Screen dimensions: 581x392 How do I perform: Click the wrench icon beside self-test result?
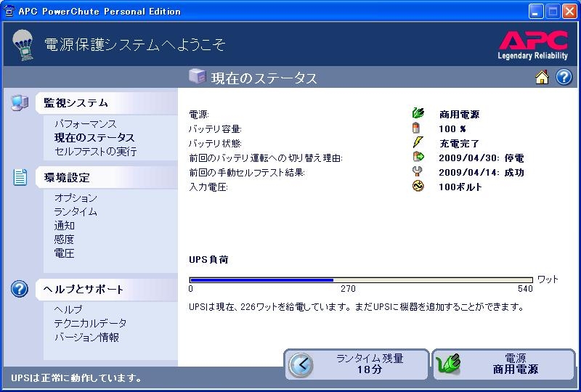point(417,171)
